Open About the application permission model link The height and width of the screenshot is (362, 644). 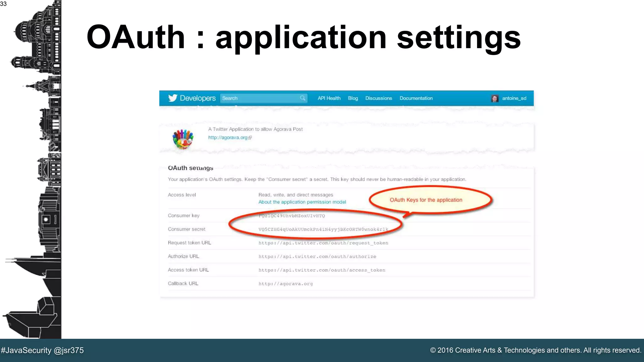click(302, 202)
